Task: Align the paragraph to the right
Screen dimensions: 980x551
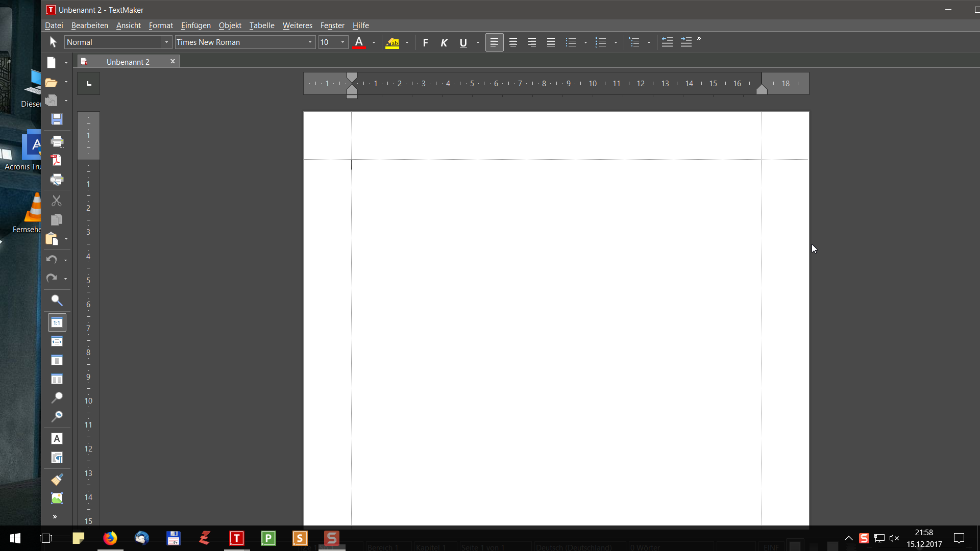Action: 532,43
